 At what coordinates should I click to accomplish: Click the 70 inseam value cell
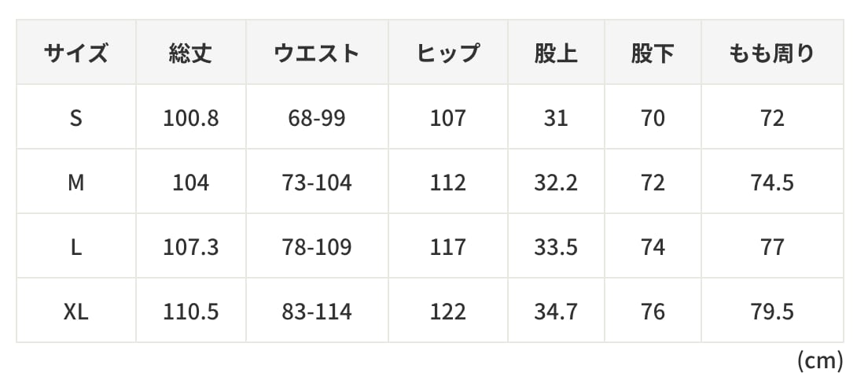(653, 117)
